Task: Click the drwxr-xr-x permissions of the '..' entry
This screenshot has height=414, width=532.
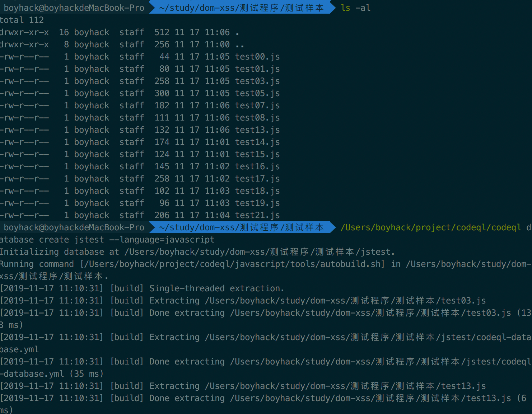Action: pos(24,44)
